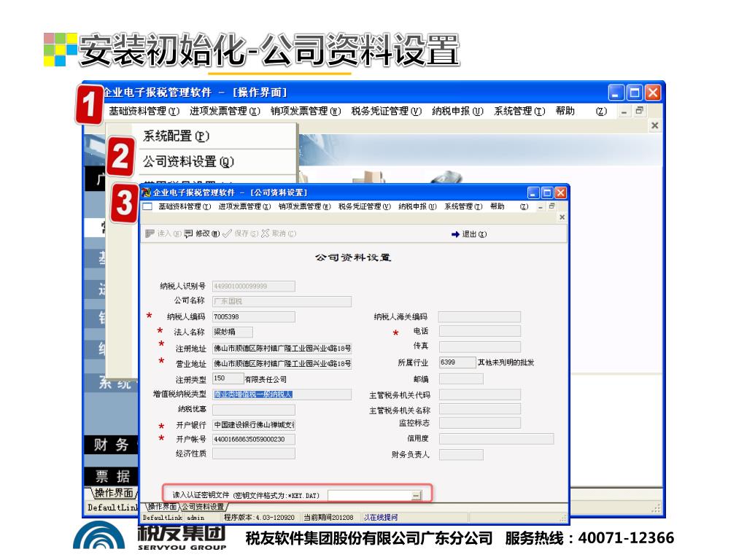Image resolution: width=747 pixels, height=560 pixels.
Task: Click the 主管税务机关名称 field
Action: [480, 409]
